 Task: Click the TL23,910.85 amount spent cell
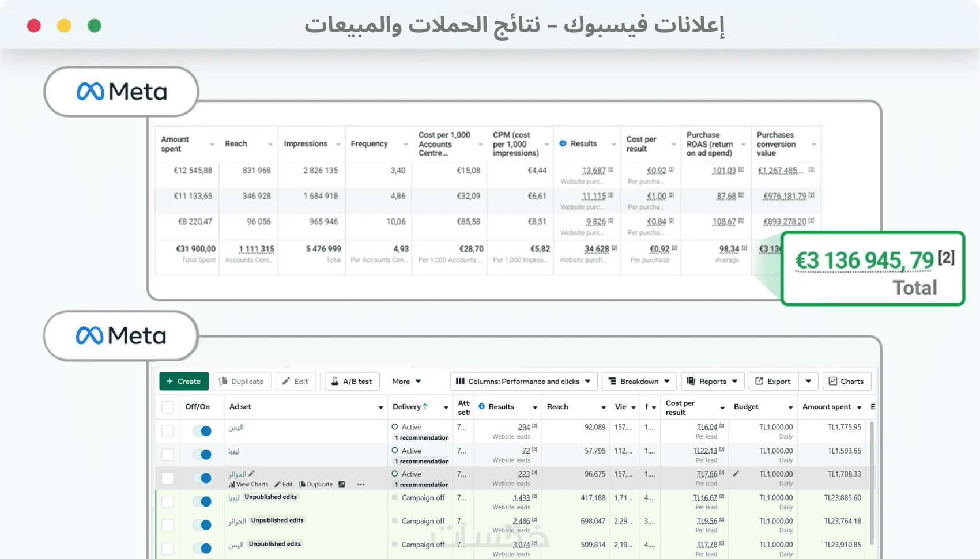pyautogui.click(x=842, y=545)
